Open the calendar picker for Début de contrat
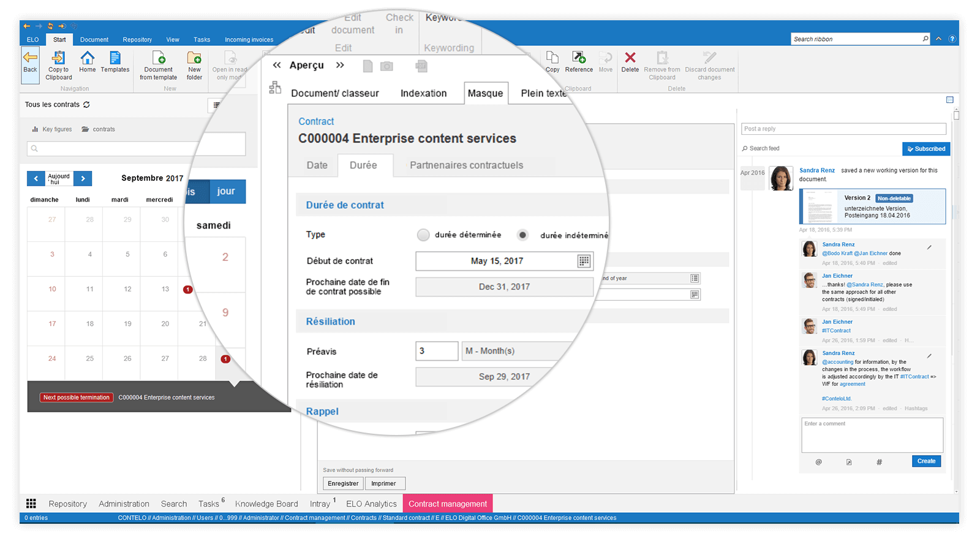This screenshot has width=980, height=544. point(584,261)
